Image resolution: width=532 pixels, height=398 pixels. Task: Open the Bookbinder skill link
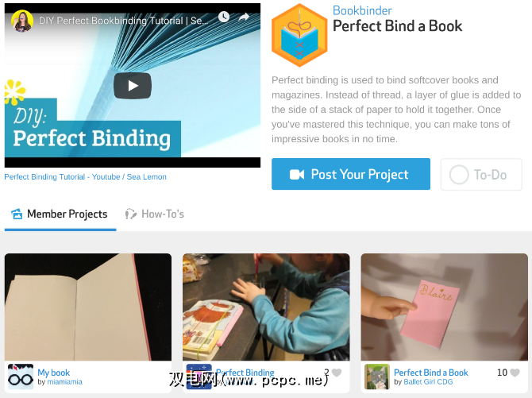[362, 10]
